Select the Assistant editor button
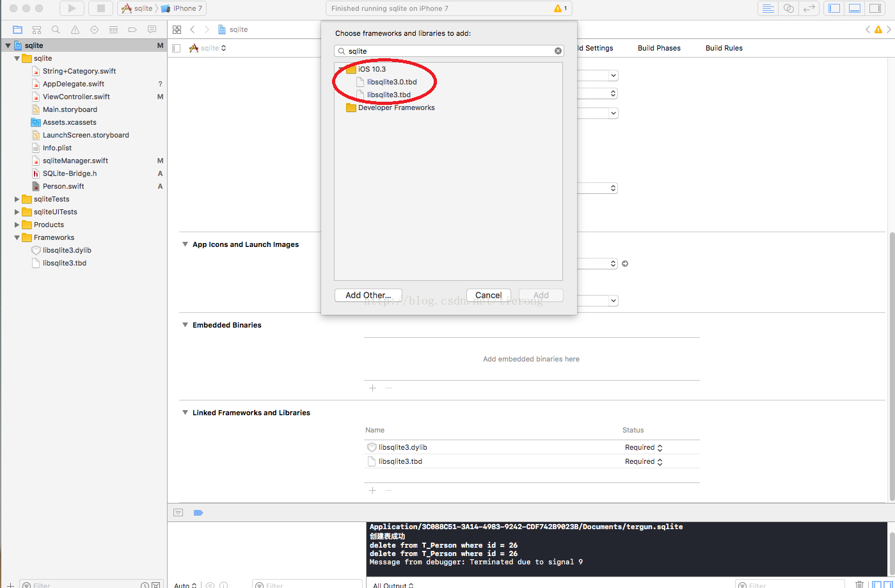The image size is (895, 588). point(788,8)
